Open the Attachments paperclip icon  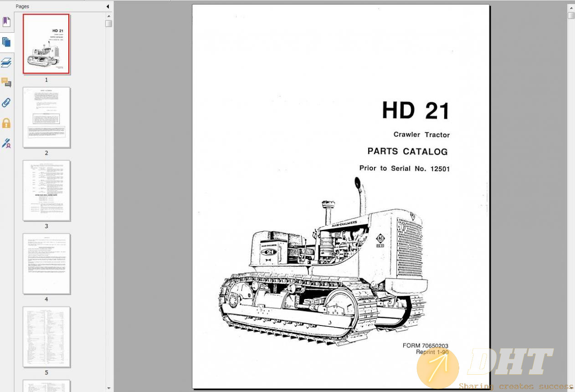6,102
